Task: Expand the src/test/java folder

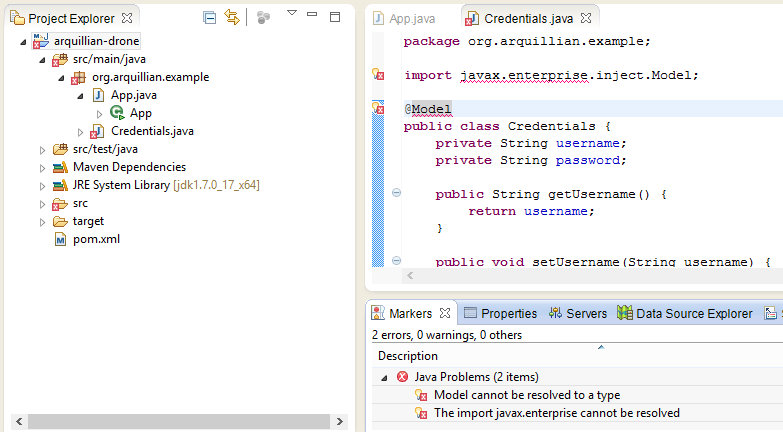Action: click(x=42, y=150)
